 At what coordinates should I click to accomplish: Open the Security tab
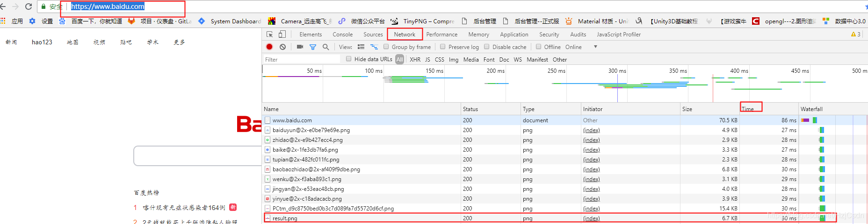point(549,34)
